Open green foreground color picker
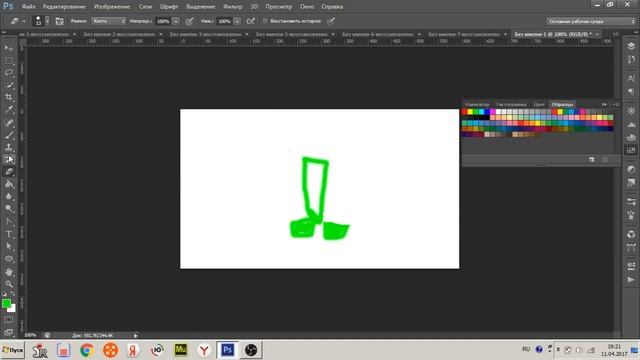This screenshot has height=360, width=640. [6, 303]
